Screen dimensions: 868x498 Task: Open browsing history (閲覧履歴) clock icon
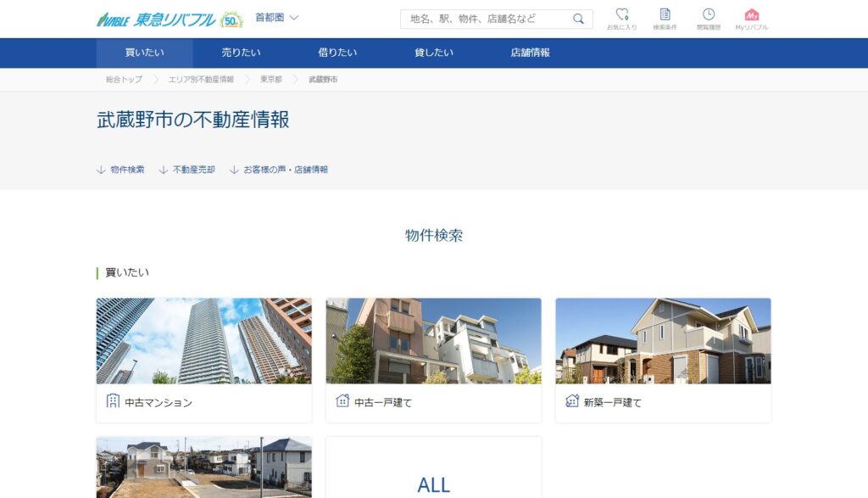(708, 15)
